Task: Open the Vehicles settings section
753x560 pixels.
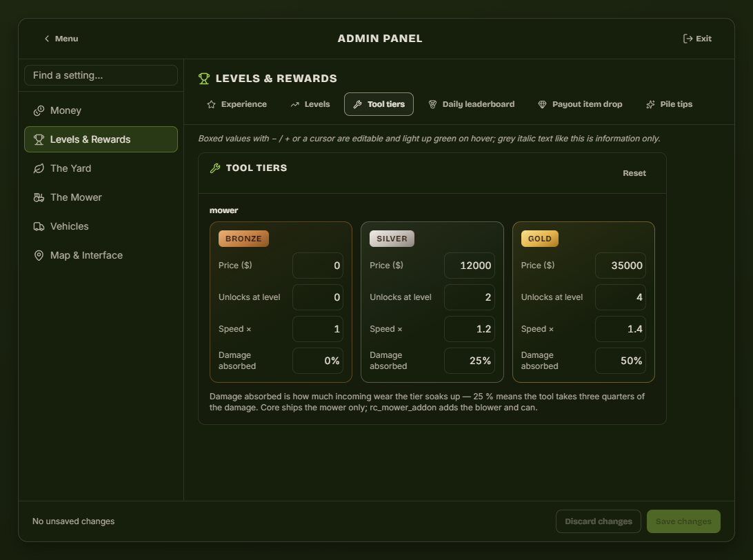Action: tap(101, 226)
